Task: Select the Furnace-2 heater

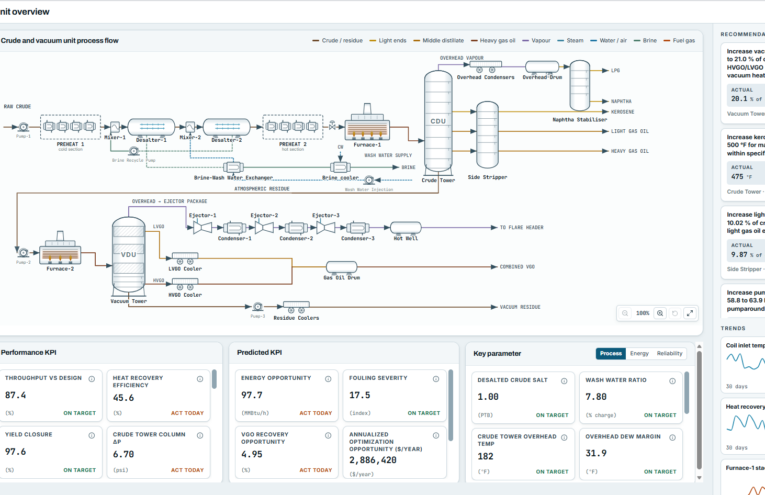Action: click(60, 249)
